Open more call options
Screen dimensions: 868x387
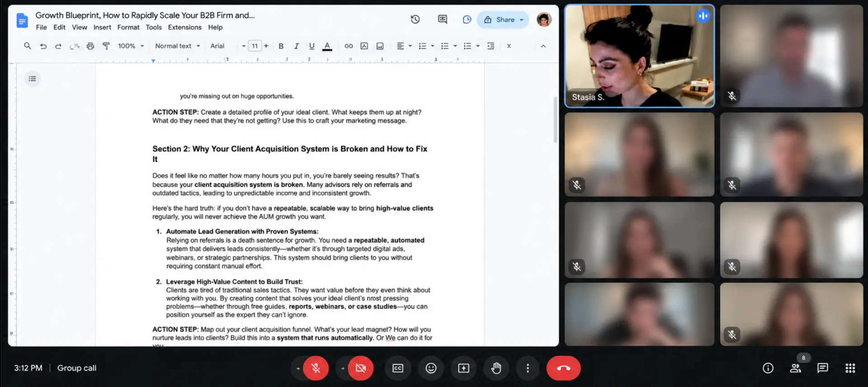coord(528,368)
